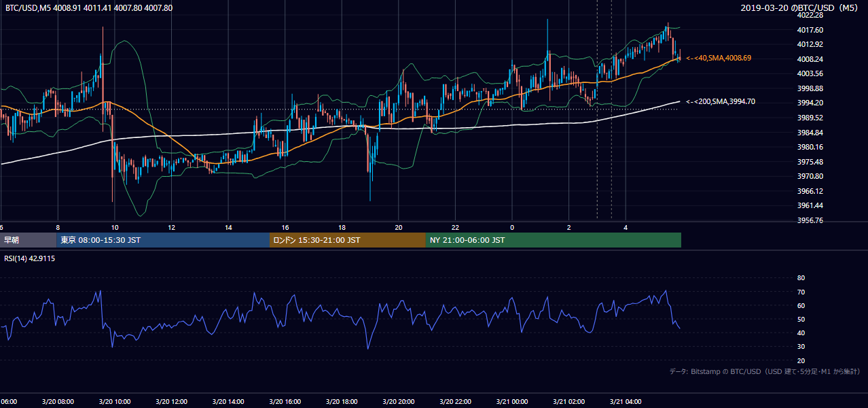This screenshot has height=408, width=868.
Task: Click the RSI 40 level label
Action: 801,333
